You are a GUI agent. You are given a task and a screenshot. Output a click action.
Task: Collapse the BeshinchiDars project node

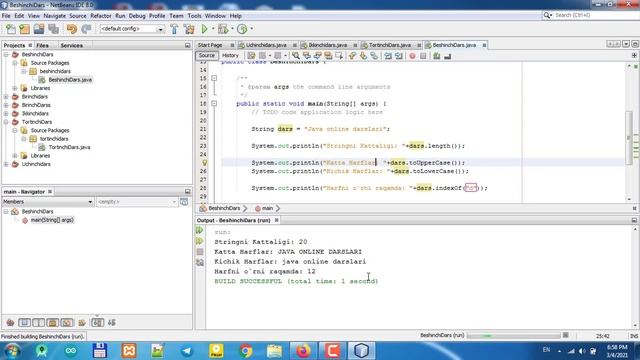tap(6, 54)
